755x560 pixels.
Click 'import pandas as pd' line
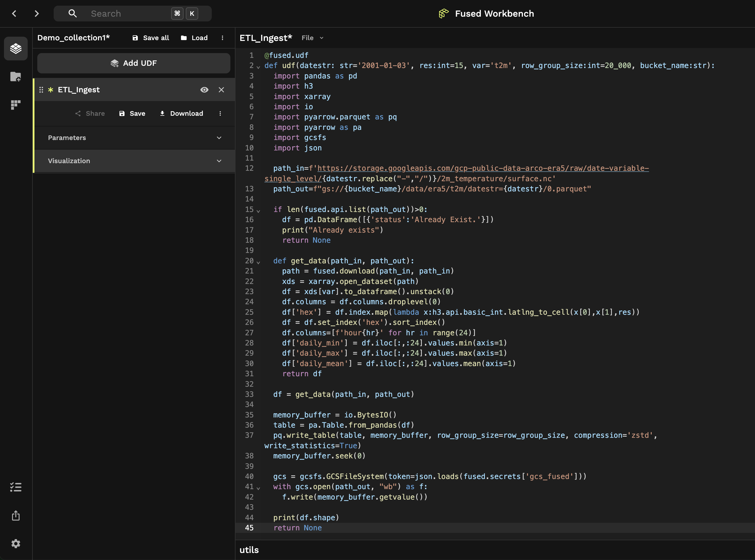pos(315,76)
